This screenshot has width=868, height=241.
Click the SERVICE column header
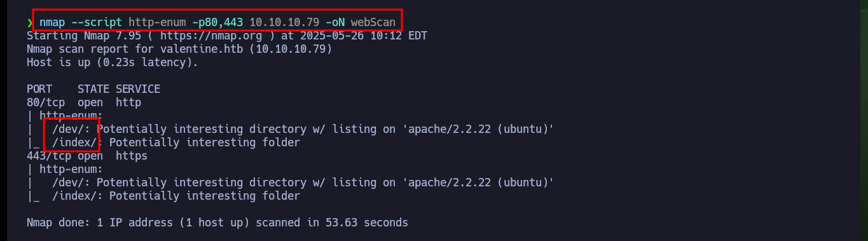coord(138,89)
